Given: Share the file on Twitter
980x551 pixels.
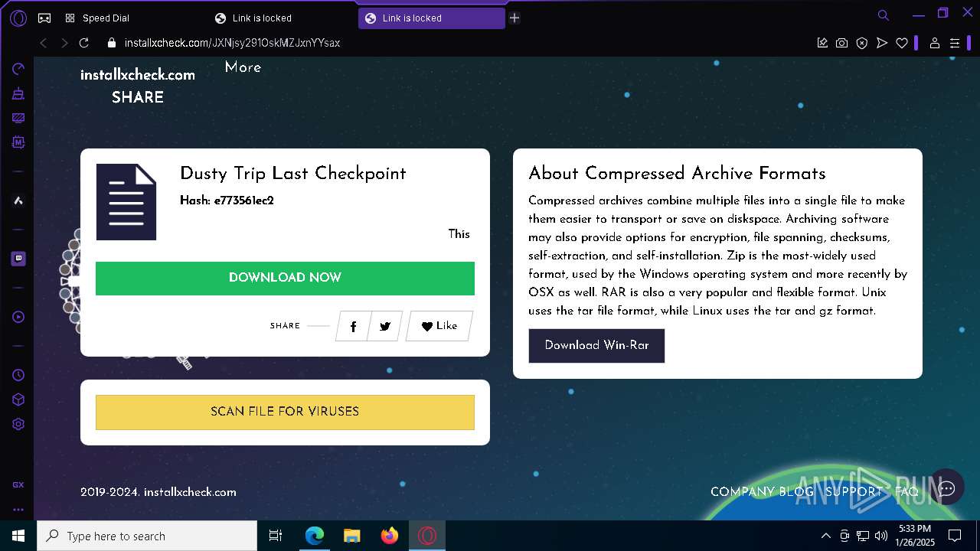Looking at the screenshot, I should click(x=385, y=326).
